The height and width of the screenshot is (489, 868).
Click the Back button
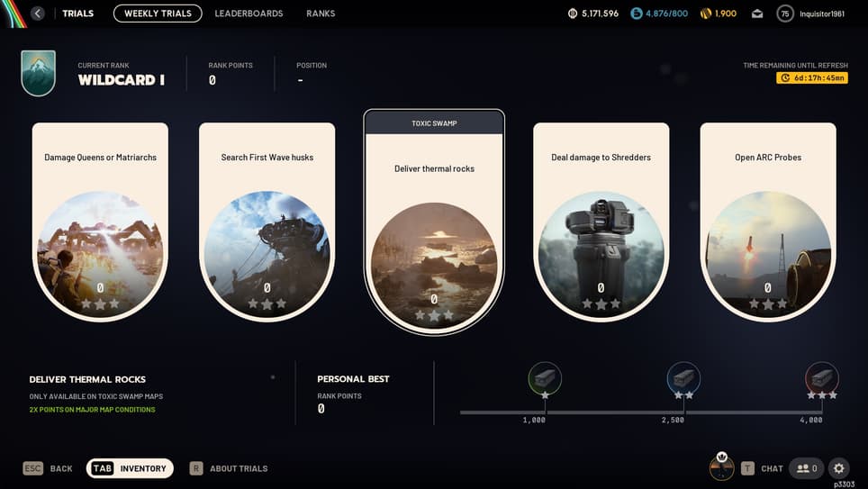(x=48, y=468)
